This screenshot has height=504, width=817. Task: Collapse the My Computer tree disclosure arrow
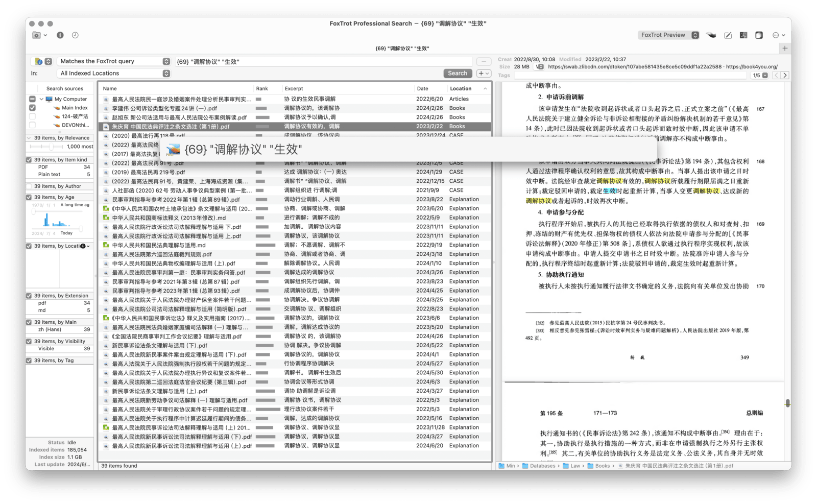click(41, 99)
